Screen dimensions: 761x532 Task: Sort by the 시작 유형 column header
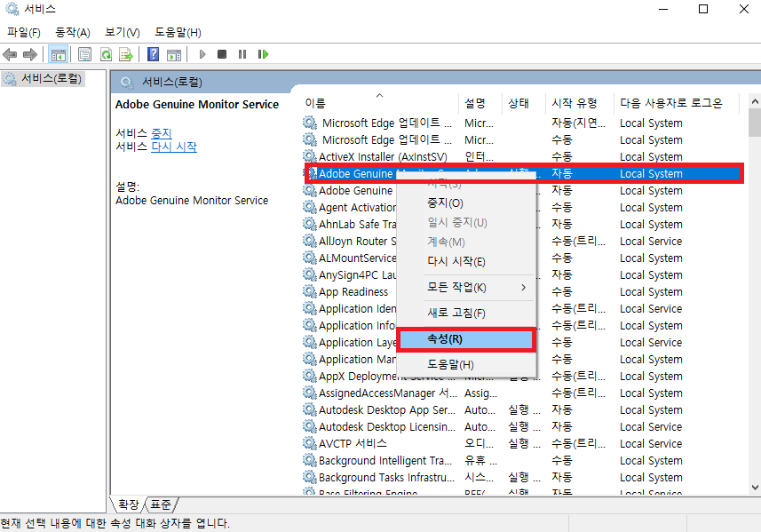[x=580, y=103]
